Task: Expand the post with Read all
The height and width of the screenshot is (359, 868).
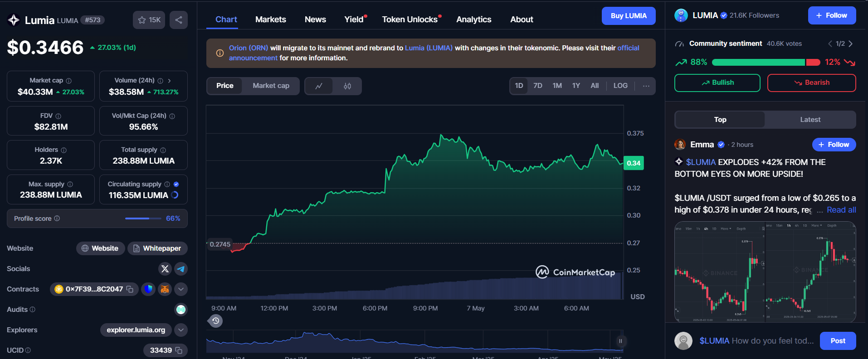Action: 841,210
